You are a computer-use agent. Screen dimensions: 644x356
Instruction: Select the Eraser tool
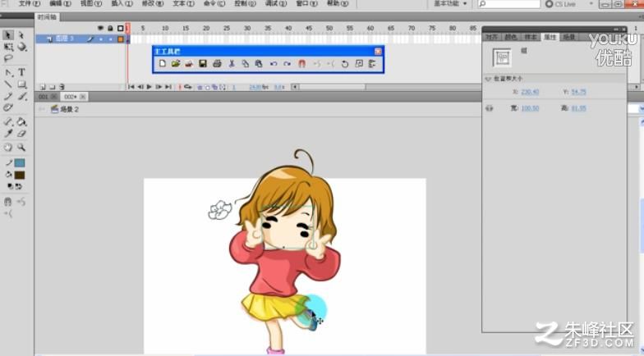(x=21, y=133)
